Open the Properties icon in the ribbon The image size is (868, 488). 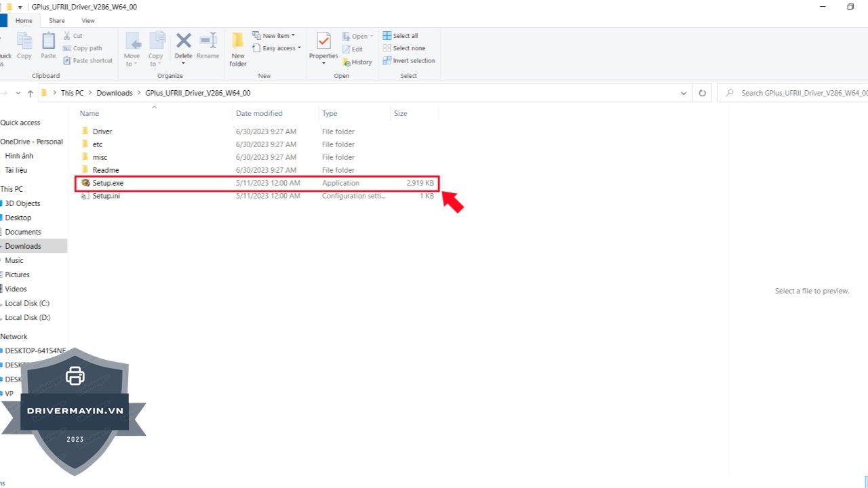click(323, 43)
